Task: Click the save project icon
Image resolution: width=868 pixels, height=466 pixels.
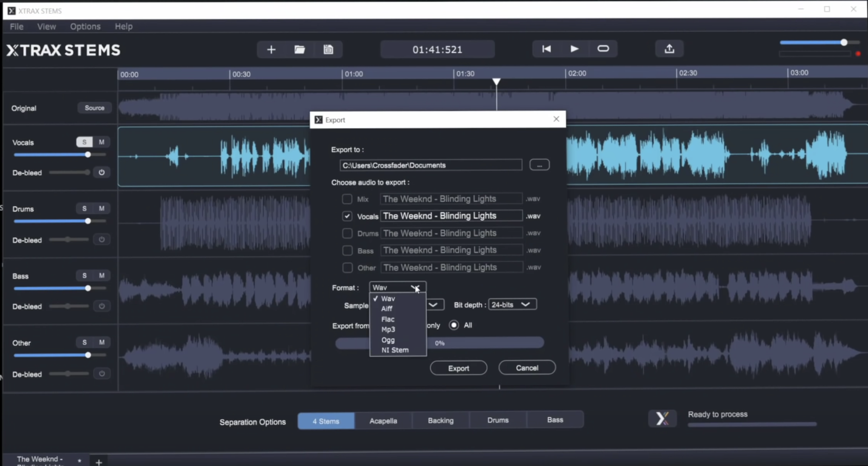Action: (x=328, y=49)
